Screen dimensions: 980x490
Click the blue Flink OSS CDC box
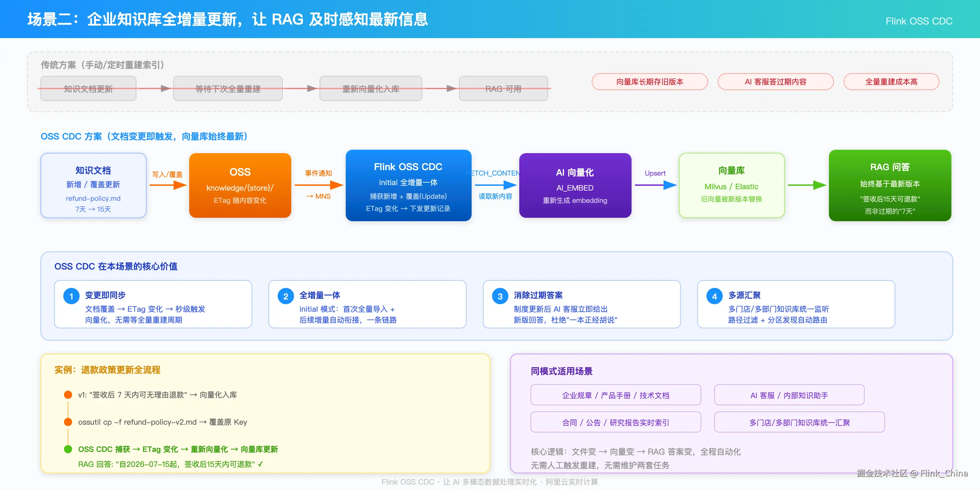(408, 186)
